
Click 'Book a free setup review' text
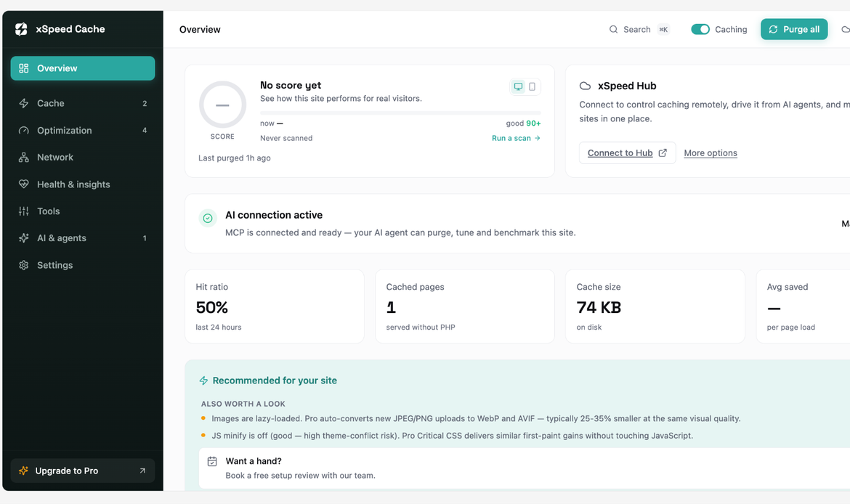pyautogui.click(x=300, y=475)
